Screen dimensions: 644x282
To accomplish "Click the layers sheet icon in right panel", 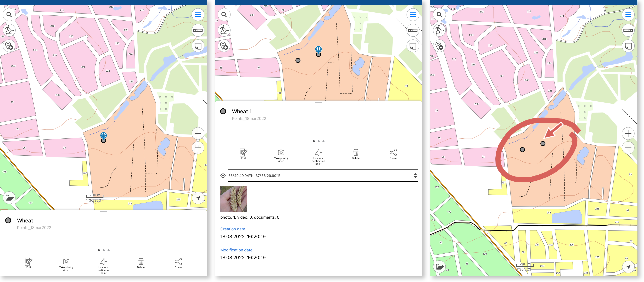I will [x=628, y=46].
